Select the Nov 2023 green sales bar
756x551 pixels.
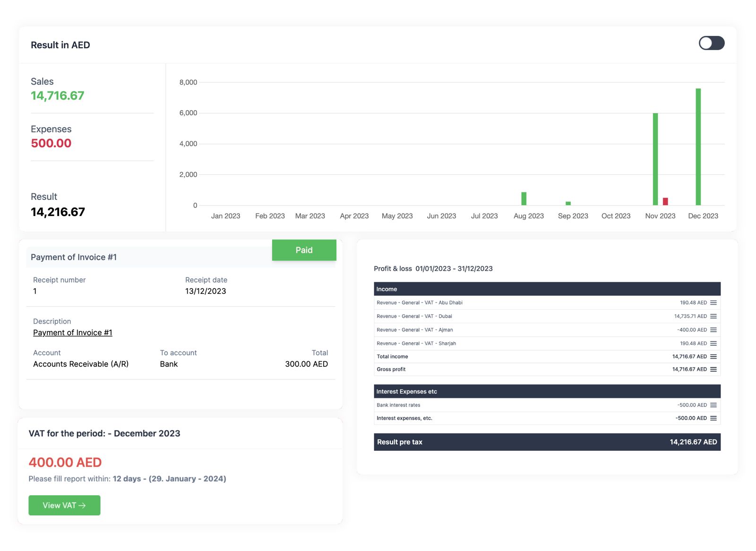coord(655,159)
